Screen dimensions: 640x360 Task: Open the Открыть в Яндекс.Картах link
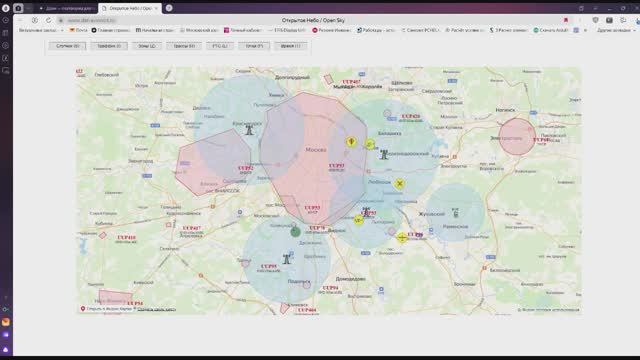pos(106,309)
